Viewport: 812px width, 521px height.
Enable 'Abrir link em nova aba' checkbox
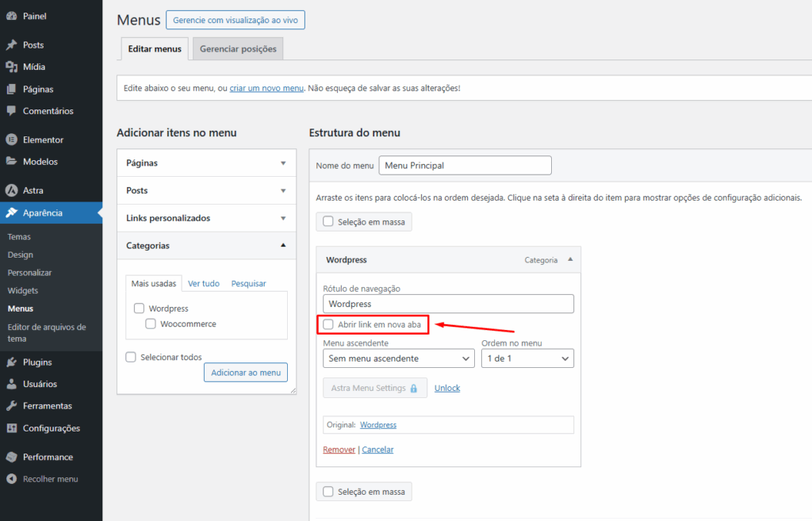click(x=329, y=324)
